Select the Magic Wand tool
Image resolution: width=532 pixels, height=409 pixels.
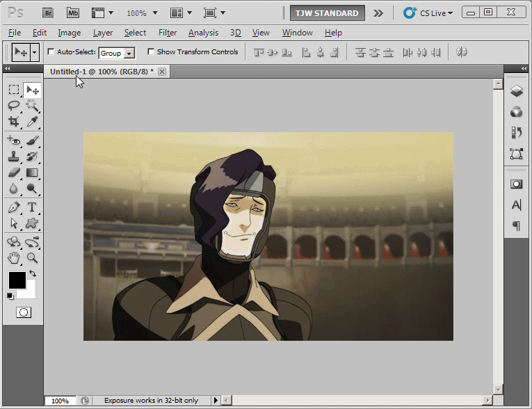tap(32, 106)
